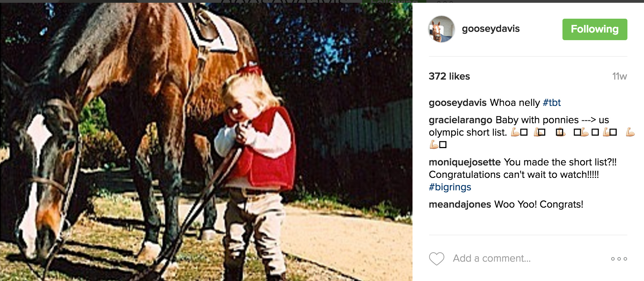This screenshot has height=281, width=644.
Task: Click the 'Woo Yoo! Congrats!' comment text
Action: pos(539,204)
